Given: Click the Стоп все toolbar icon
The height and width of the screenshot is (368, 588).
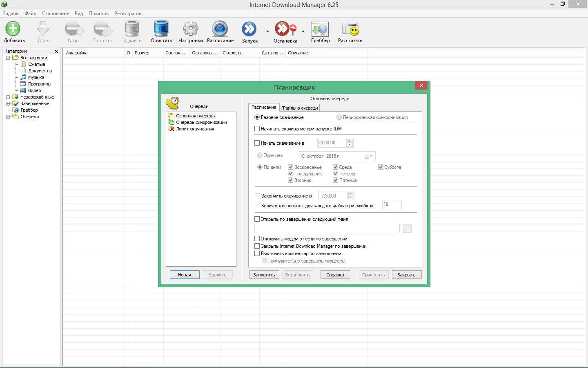Looking at the screenshot, I should click(102, 29).
